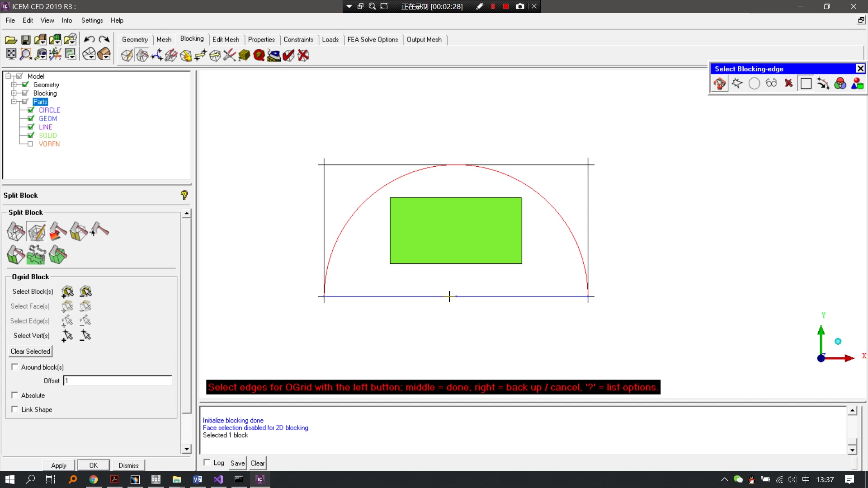Click the Fit Window icon
The width and height of the screenshot is (868, 488).
11,54
